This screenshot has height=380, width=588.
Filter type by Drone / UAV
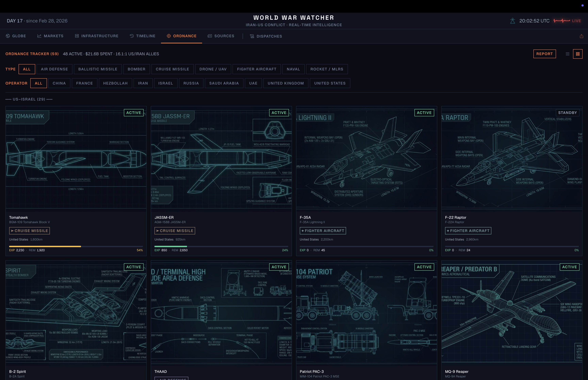click(213, 69)
